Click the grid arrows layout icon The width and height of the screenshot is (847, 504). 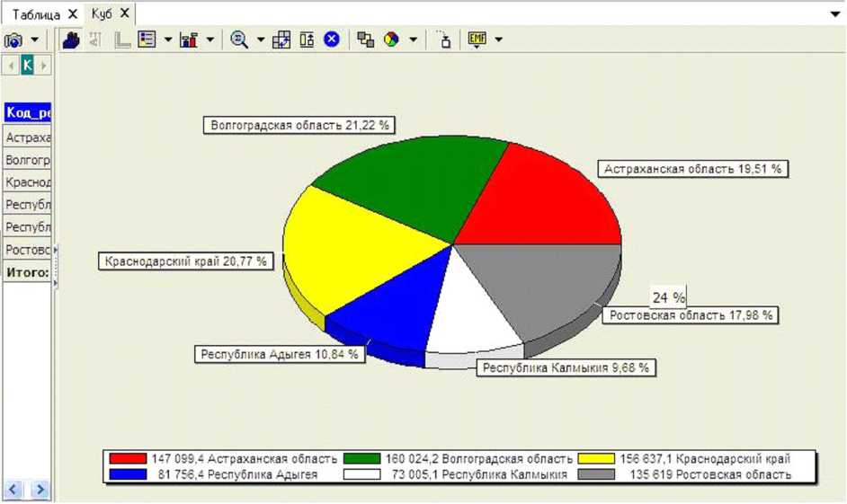tap(281, 40)
